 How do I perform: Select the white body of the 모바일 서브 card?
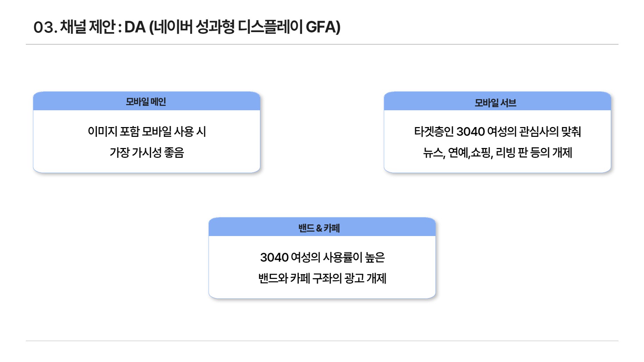497,141
